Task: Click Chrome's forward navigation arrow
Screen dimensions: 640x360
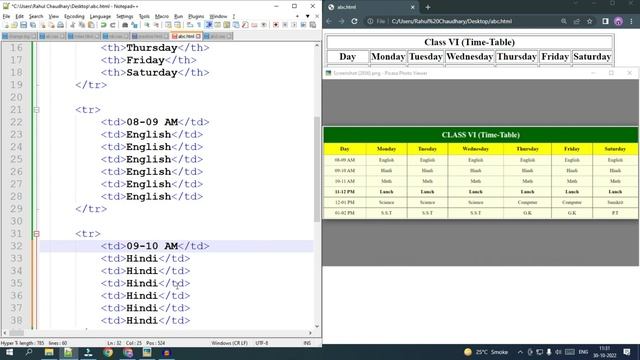Action: 342,21
